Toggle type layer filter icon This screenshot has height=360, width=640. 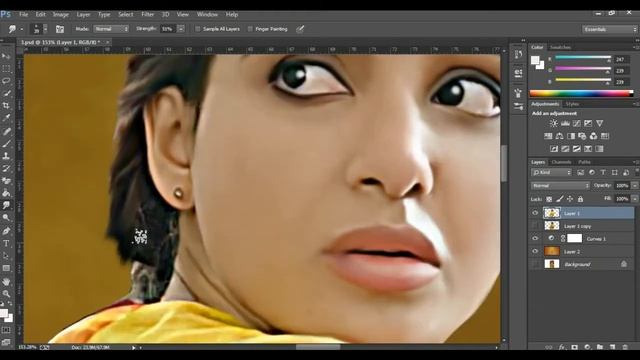tap(603, 173)
